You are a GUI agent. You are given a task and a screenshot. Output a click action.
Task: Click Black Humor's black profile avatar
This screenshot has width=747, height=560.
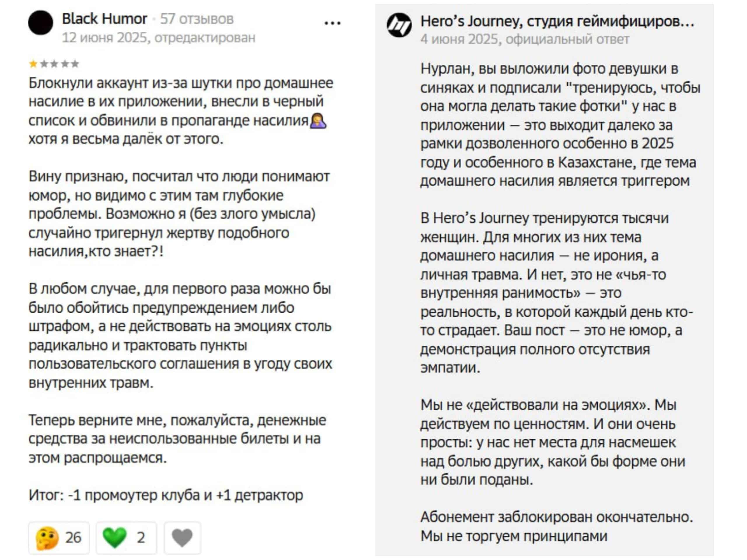(x=41, y=23)
